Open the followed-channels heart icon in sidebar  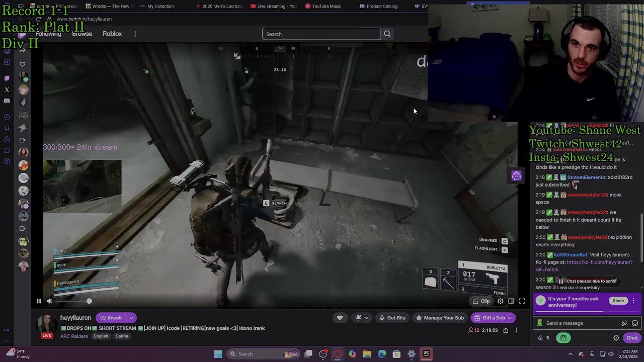(22, 64)
